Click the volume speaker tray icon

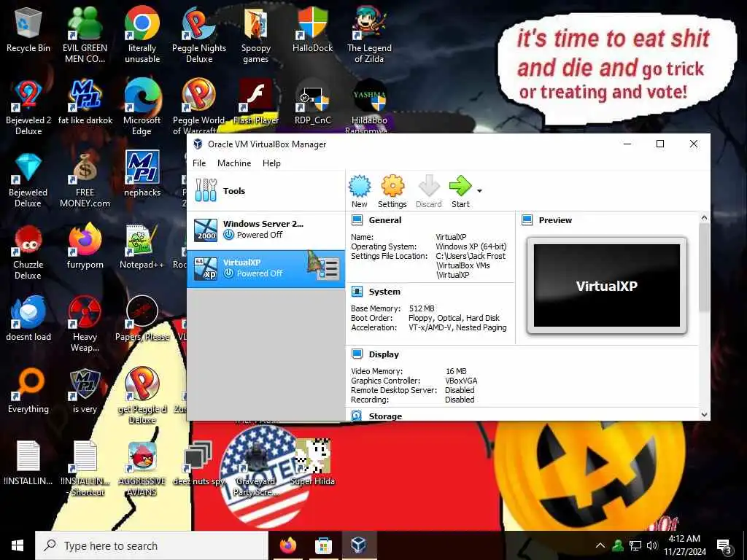click(651, 545)
